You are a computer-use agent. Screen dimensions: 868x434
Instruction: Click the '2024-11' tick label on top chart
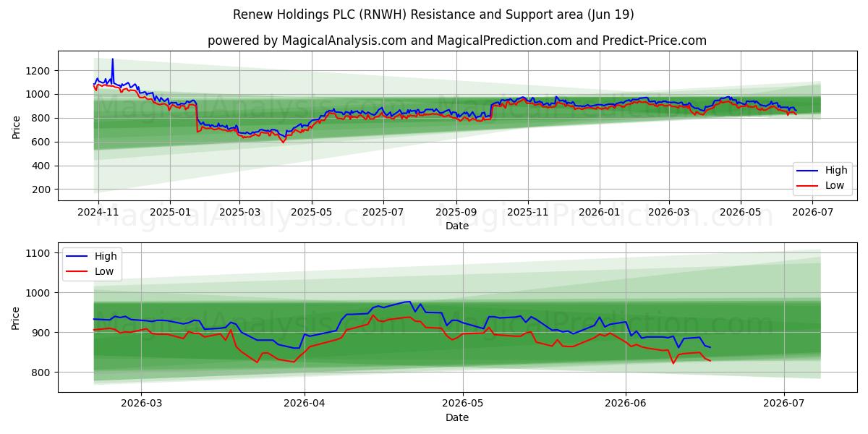coord(98,212)
